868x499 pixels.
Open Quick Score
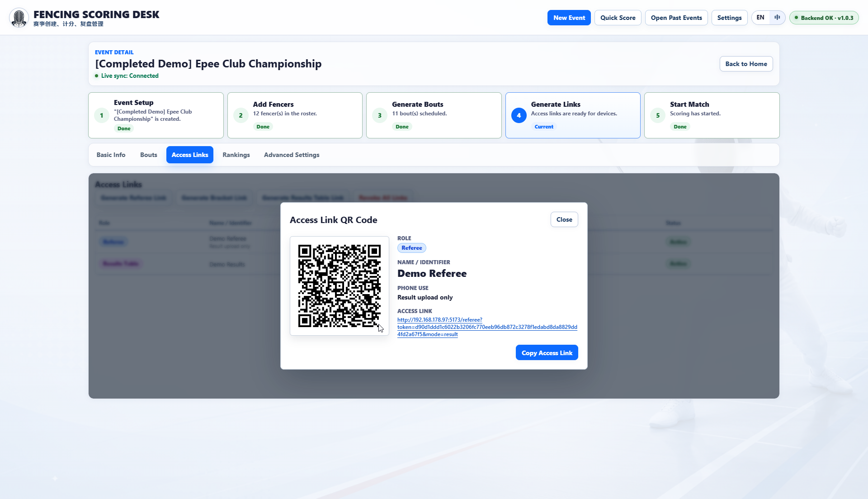click(x=618, y=18)
